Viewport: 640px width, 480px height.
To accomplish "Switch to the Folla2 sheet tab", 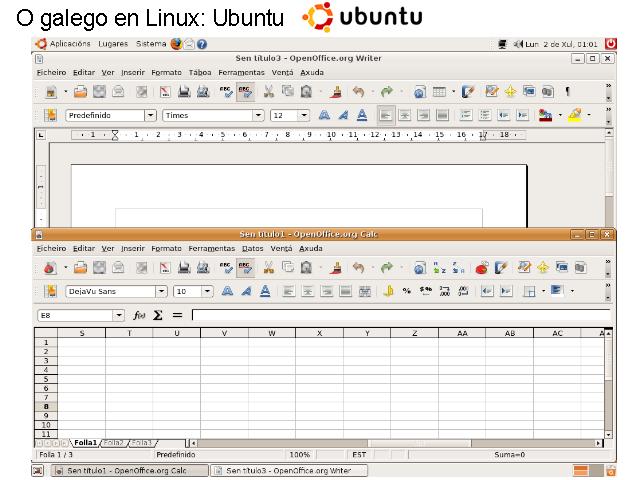I will (114, 442).
